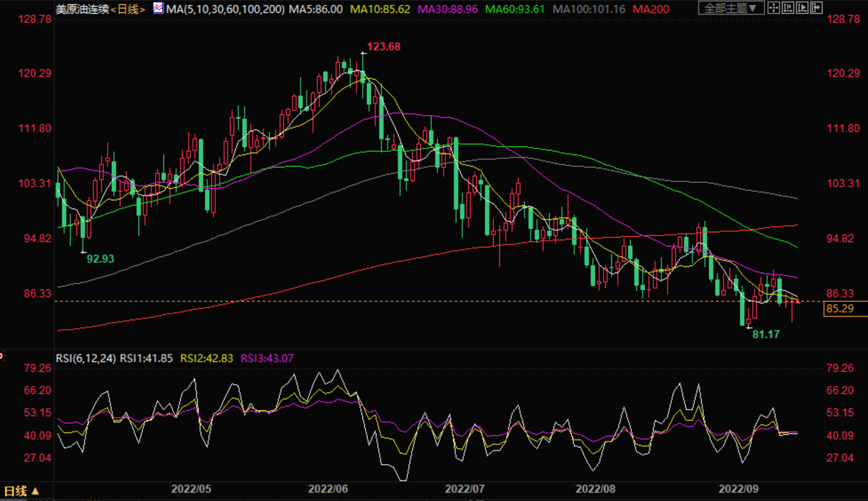Click the 美原油连续 instrument name
This screenshot has width=868, height=501.
(82, 9)
